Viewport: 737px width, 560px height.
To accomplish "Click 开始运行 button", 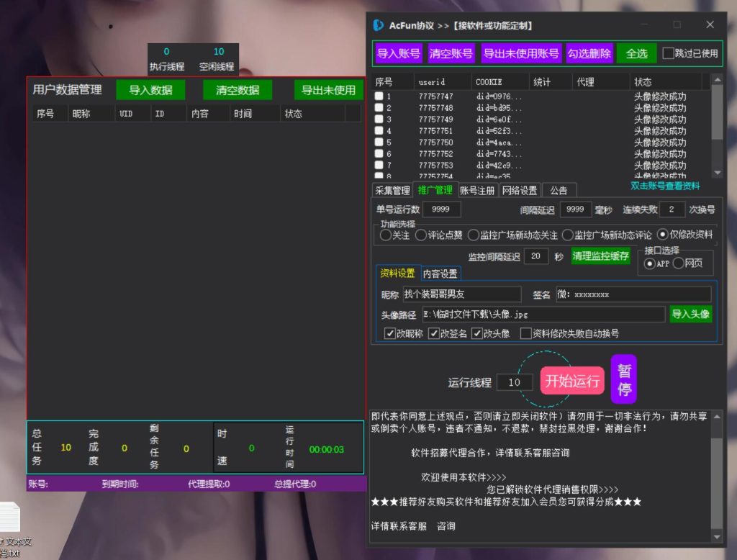I will pyautogui.click(x=572, y=380).
